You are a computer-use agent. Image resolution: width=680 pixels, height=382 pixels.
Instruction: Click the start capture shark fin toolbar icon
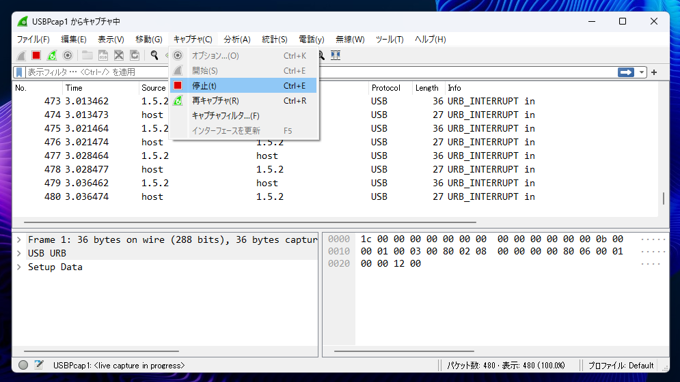(21, 56)
